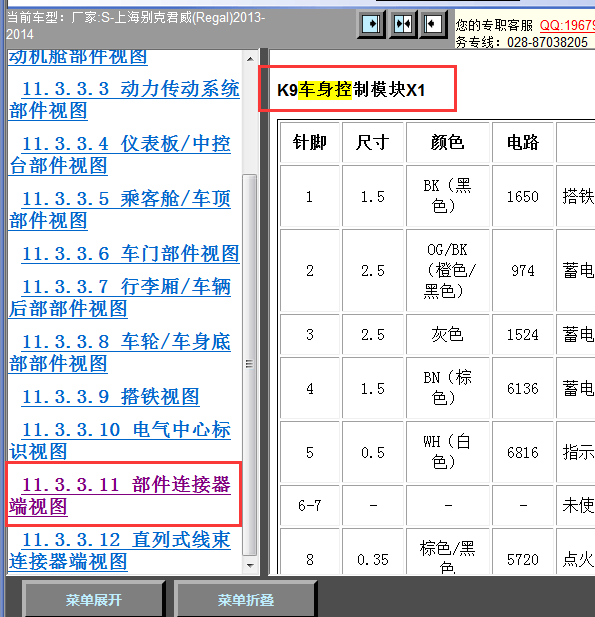Click the center-split panel arrows icon
The height and width of the screenshot is (617, 595).
403,24
